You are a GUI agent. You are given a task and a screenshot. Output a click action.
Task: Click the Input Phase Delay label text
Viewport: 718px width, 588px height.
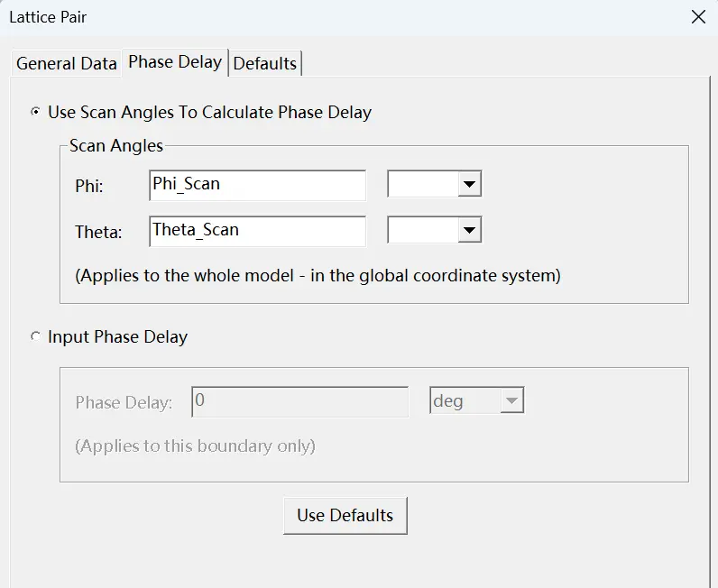coord(117,337)
